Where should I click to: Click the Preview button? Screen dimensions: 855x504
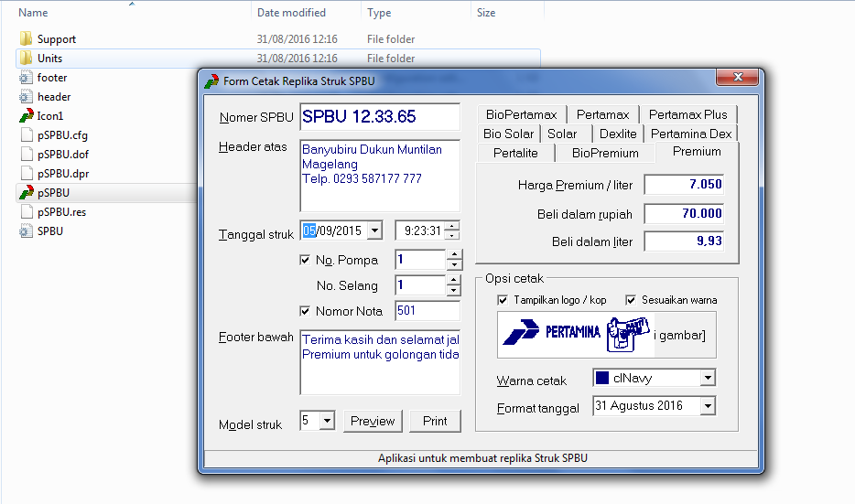tap(373, 421)
